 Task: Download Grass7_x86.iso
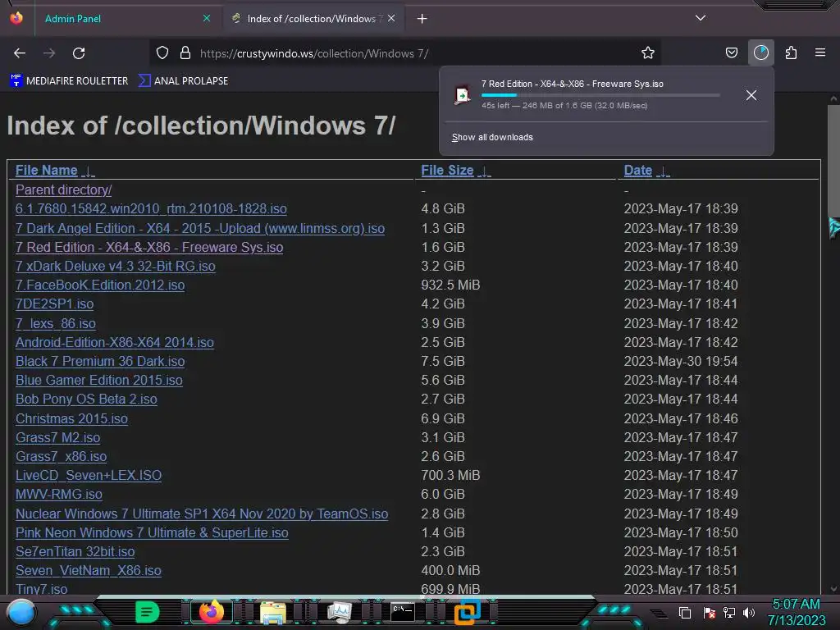click(61, 456)
